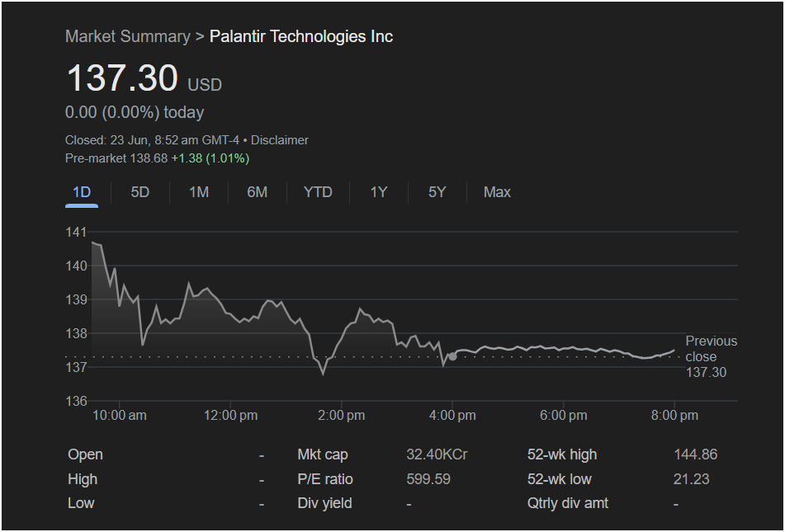Click the 21.23 52-week low value

692,479
